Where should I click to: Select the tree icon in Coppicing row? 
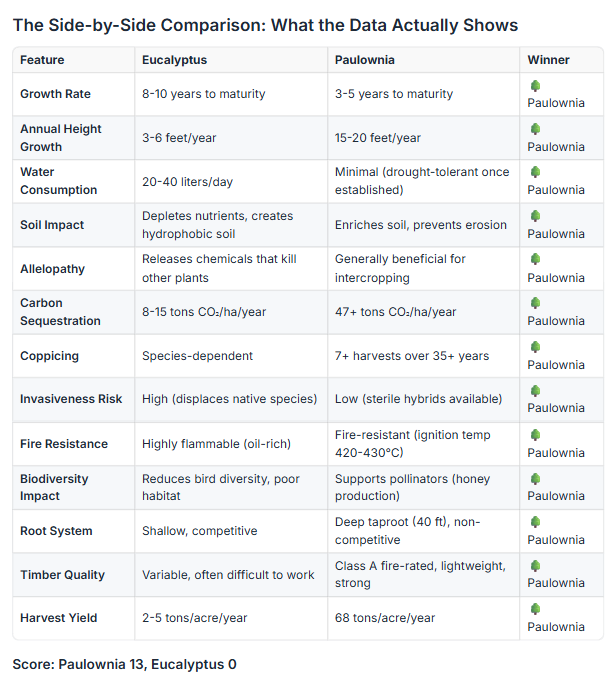535,347
